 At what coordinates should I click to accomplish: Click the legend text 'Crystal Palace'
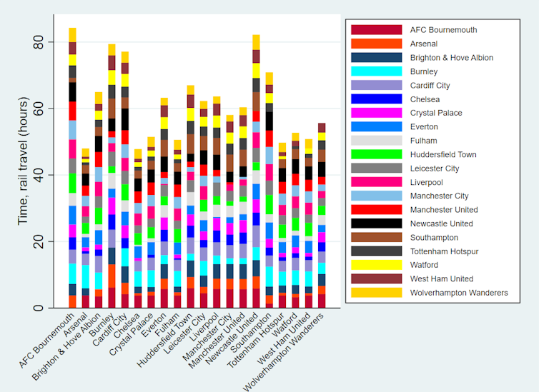pos(436,113)
